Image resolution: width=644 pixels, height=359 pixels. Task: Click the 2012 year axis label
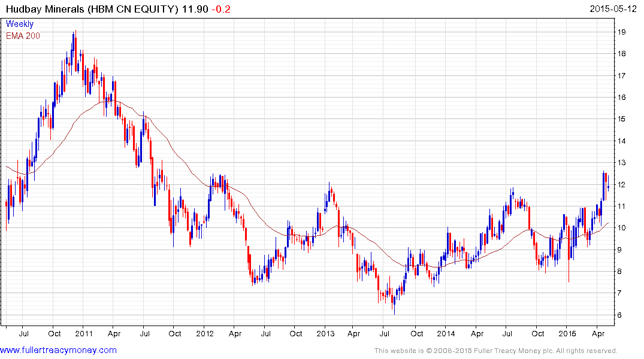tap(204, 333)
